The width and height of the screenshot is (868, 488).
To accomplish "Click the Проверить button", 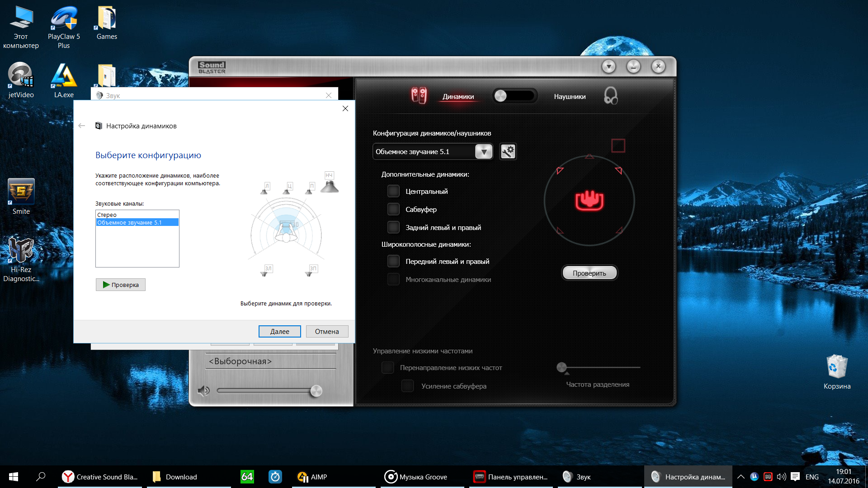I will click(x=589, y=273).
